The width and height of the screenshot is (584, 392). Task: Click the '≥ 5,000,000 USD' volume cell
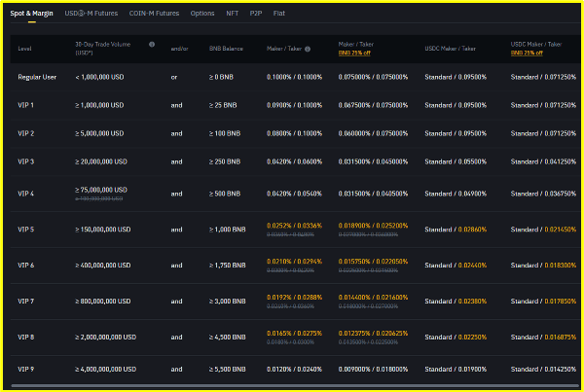pos(99,133)
